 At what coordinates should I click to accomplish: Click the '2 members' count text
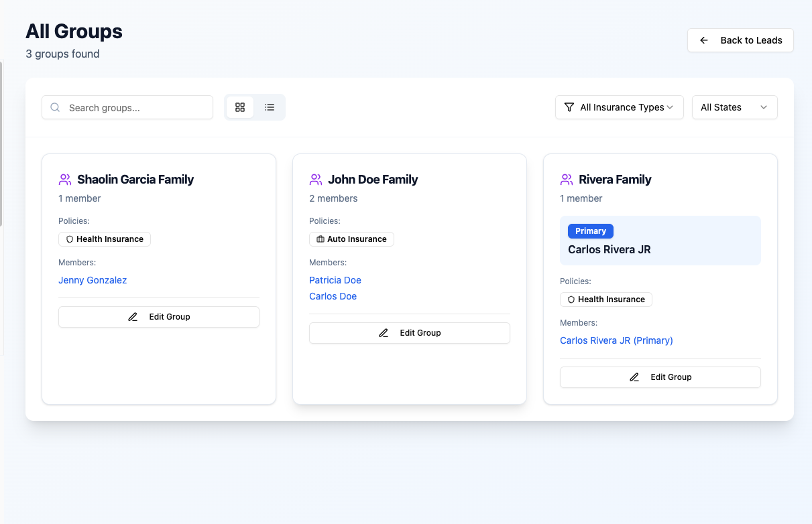click(333, 198)
